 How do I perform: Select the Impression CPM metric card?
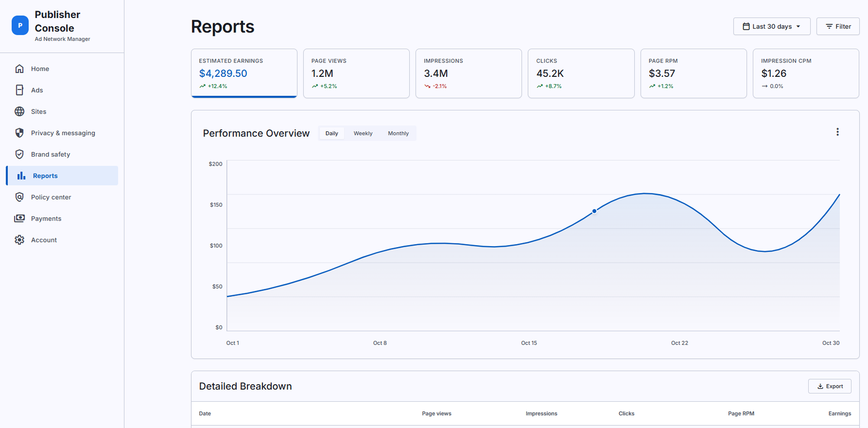coord(806,73)
